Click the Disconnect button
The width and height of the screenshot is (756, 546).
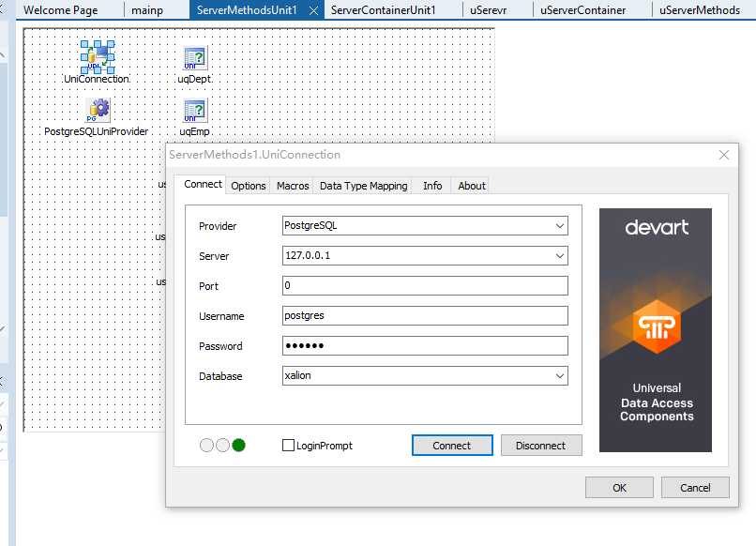pos(541,446)
